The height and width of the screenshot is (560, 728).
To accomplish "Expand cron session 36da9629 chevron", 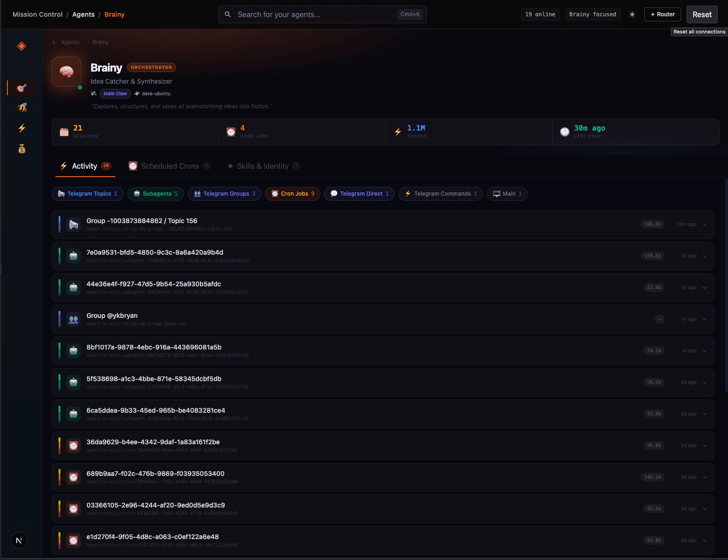I will [705, 446].
